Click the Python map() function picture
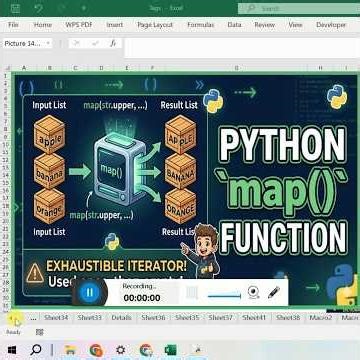Screen dimensions: 360x360 186,190
